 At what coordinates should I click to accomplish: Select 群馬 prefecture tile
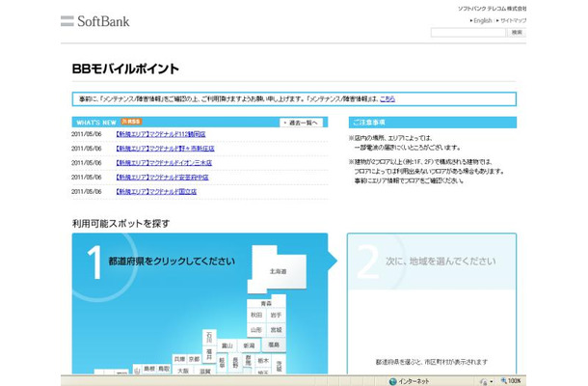[248, 361]
